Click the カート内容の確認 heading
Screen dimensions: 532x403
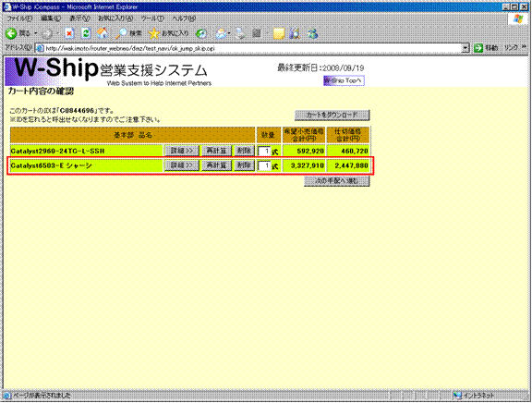coord(41,92)
